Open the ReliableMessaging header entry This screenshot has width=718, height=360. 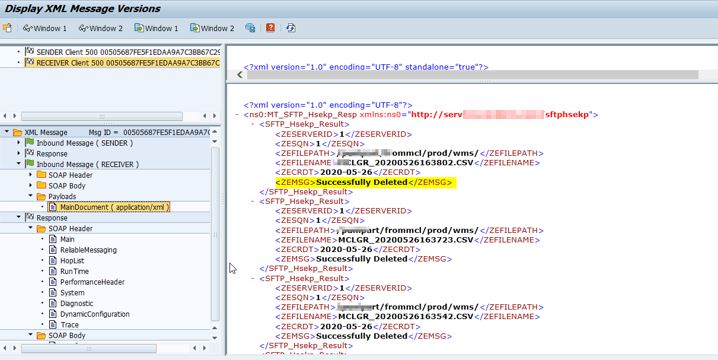88,250
